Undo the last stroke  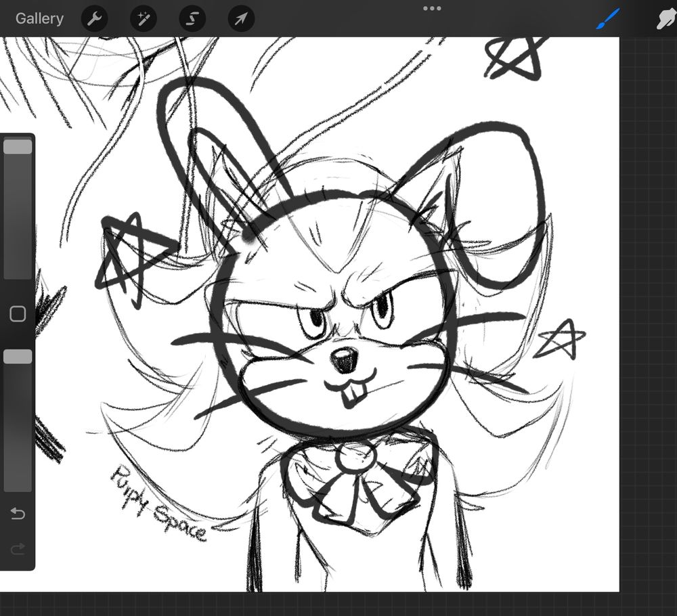click(x=18, y=514)
